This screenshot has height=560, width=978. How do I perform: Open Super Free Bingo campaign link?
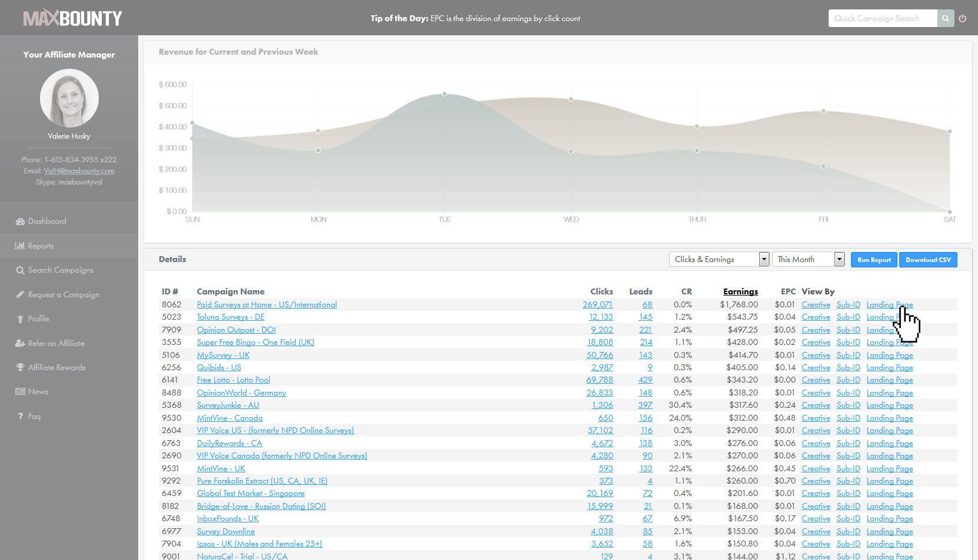(x=255, y=342)
